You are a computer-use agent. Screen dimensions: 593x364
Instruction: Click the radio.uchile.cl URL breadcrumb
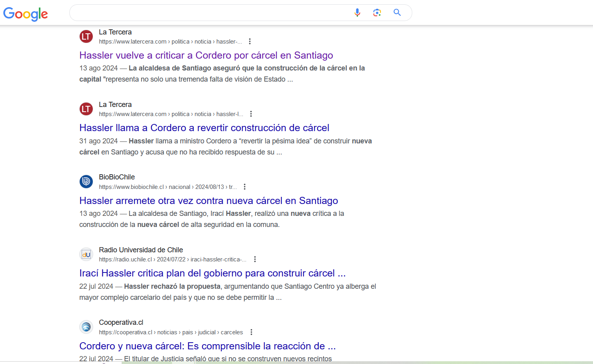pyautogui.click(x=173, y=259)
